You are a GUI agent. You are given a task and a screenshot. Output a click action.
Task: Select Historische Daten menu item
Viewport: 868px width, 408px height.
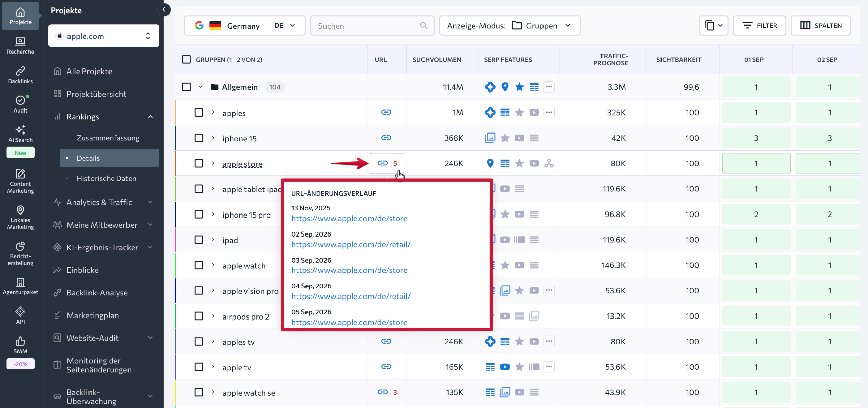click(x=106, y=178)
